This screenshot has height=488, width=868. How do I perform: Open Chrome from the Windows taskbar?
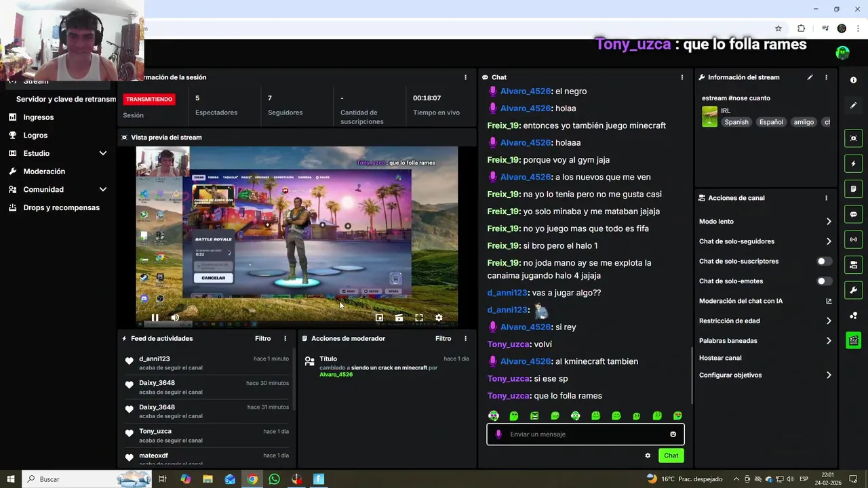click(x=252, y=479)
